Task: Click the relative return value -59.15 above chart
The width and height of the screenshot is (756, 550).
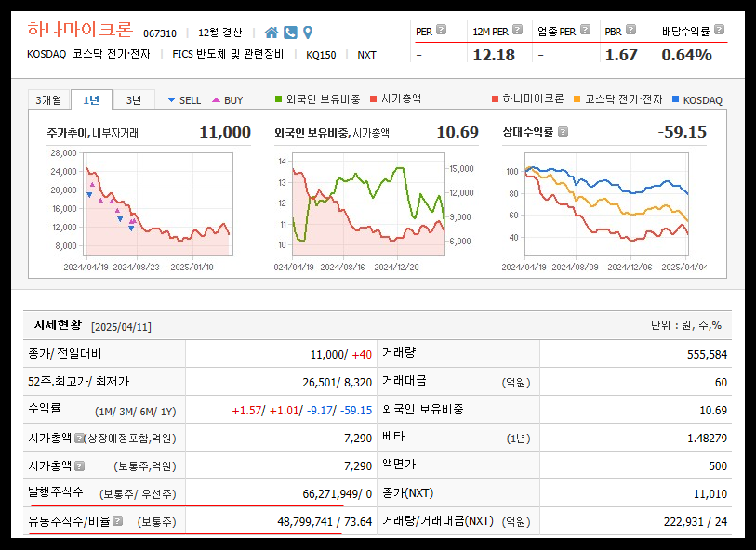Action: (x=683, y=132)
